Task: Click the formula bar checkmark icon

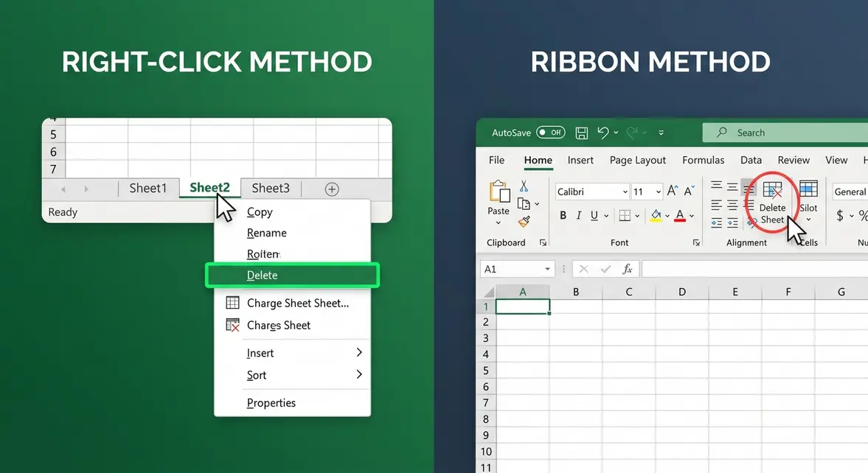Action: click(x=605, y=269)
